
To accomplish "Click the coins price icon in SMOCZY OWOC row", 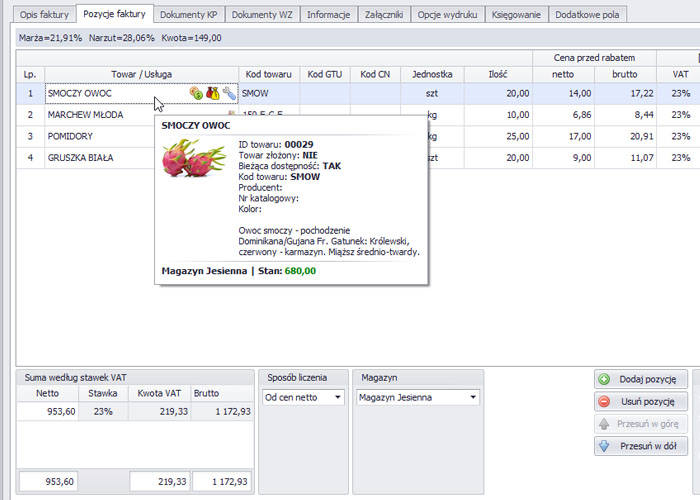I will (x=196, y=93).
